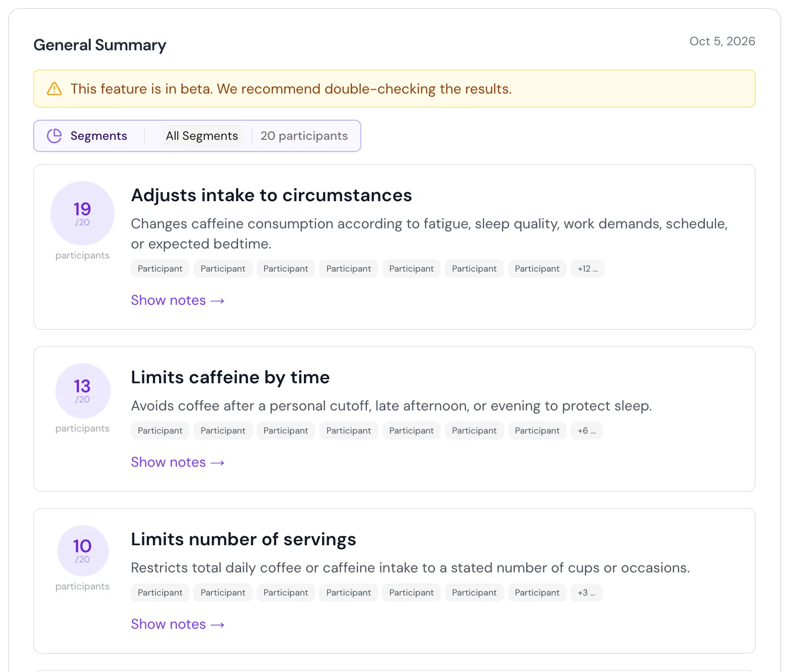
Task: Click the Limits caffeine by time heading
Action: point(230,377)
